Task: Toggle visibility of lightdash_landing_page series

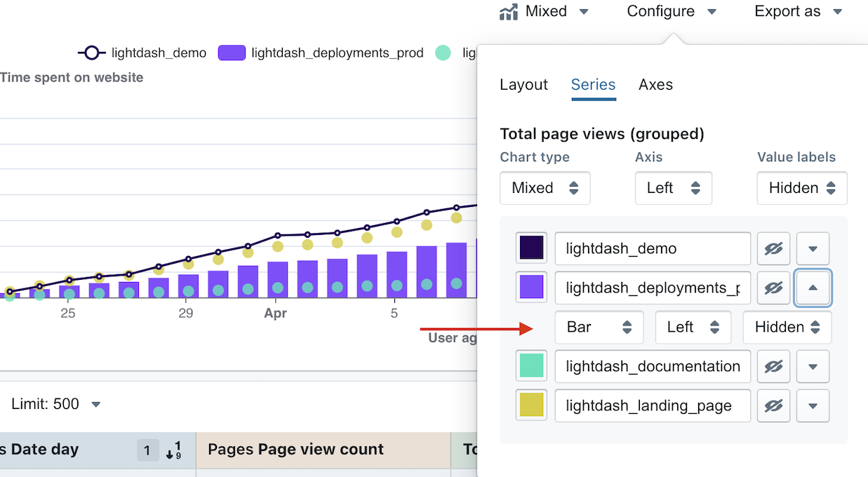Action: click(x=773, y=405)
